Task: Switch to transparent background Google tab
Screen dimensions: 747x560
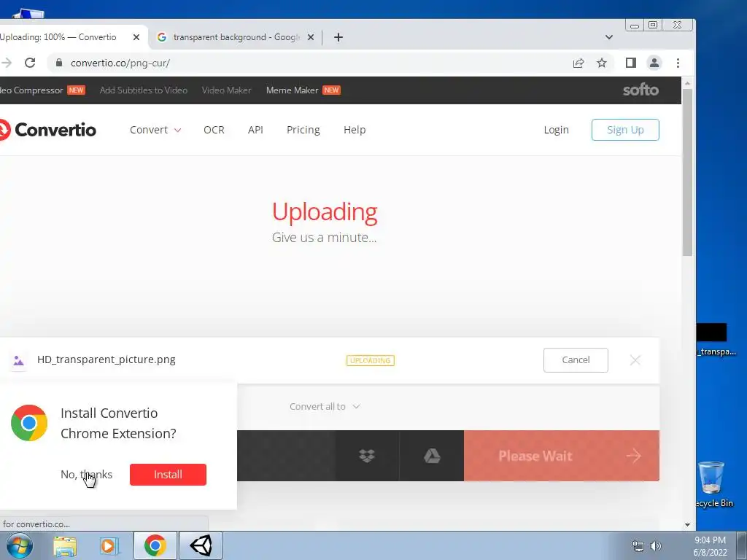Action: tap(236, 37)
